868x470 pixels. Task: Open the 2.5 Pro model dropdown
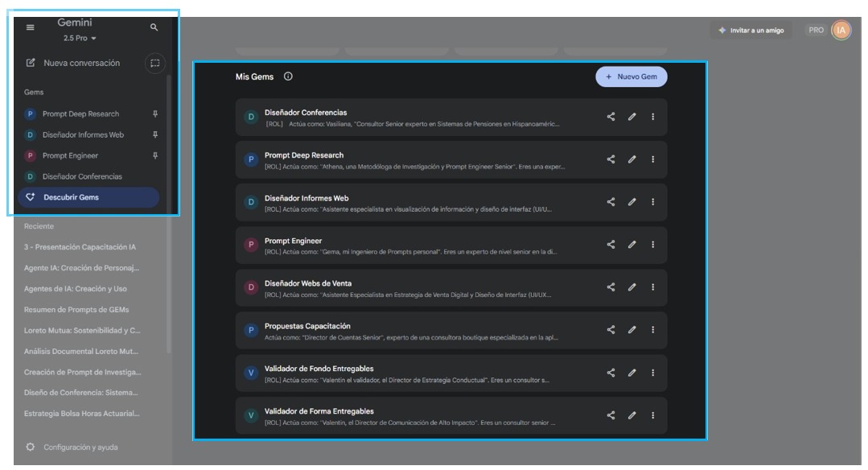[80, 38]
